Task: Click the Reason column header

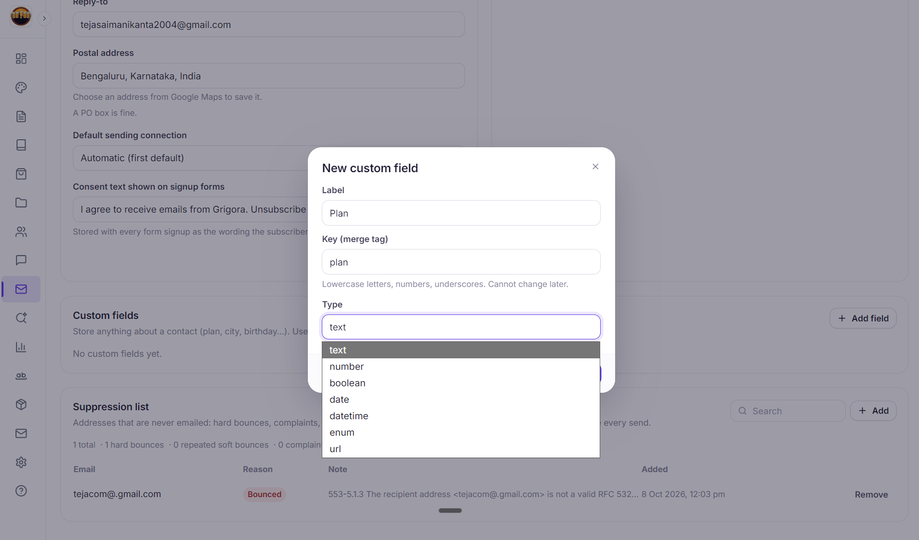Action: pyautogui.click(x=258, y=469)
